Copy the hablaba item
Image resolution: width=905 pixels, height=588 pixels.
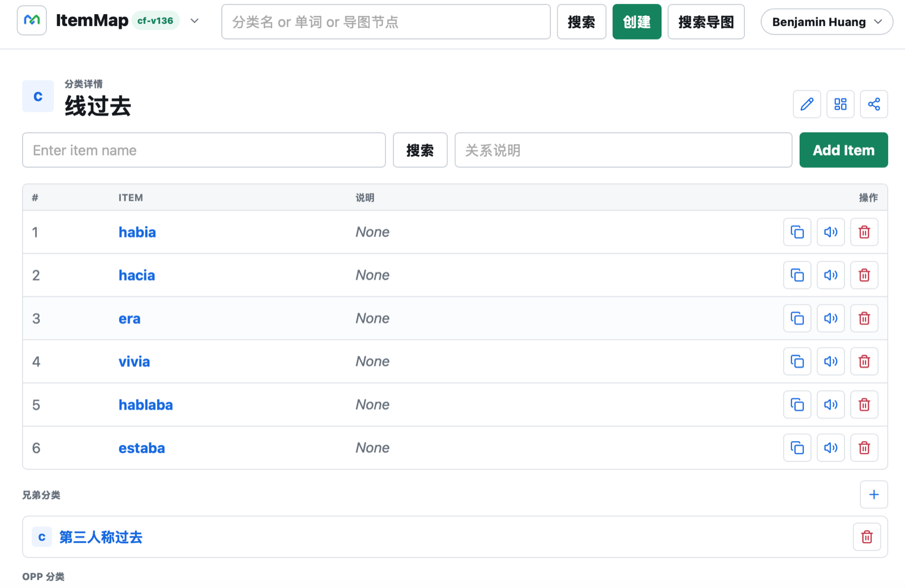point(797,405)
